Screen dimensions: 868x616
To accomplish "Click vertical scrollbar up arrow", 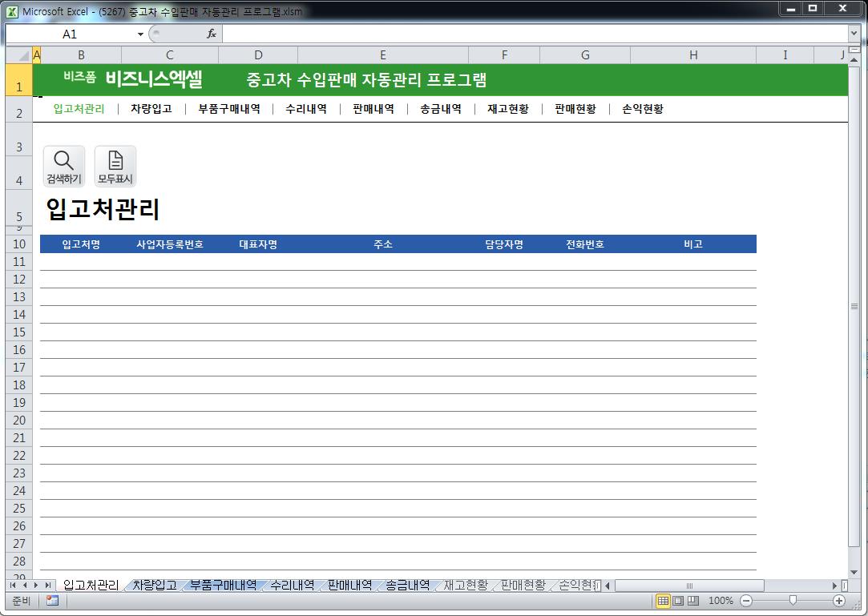I will pyautogui.click(x=854, y=58).
